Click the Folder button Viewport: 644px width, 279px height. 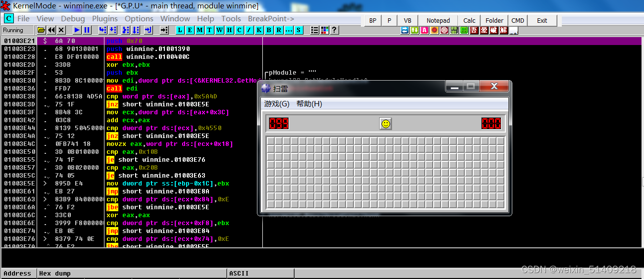click(494, 20)
